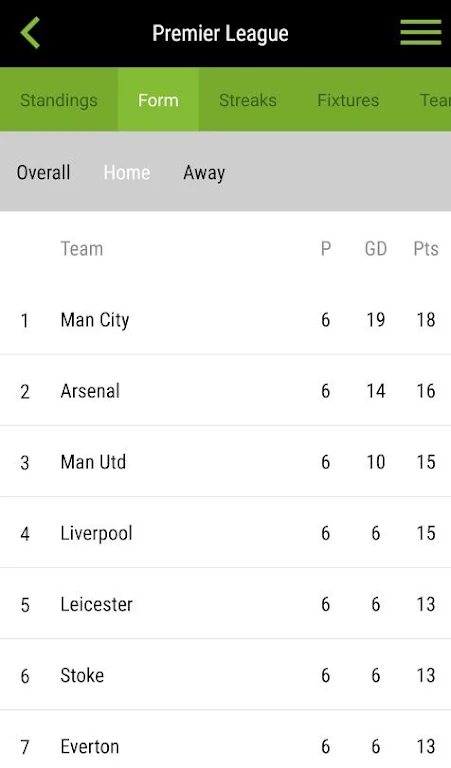Tap the Liverpool team row
Viewport: 451px width, 768px height.
click(225, 532)
